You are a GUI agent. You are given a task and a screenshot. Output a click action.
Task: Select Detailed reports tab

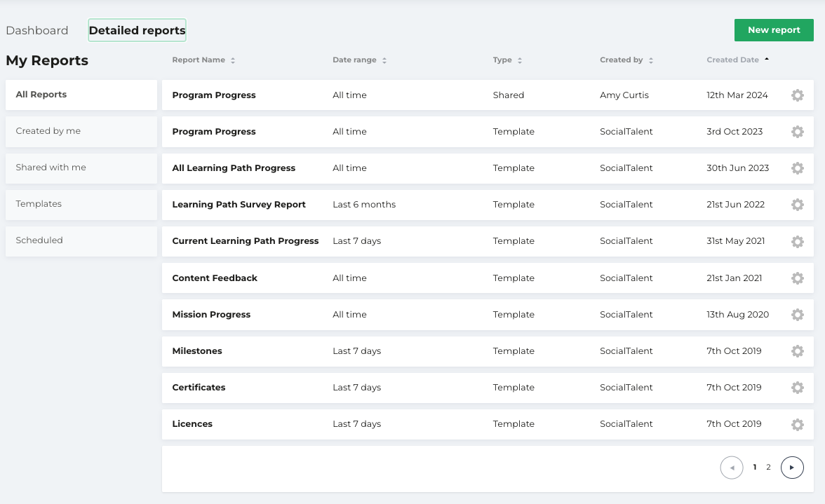137,30
